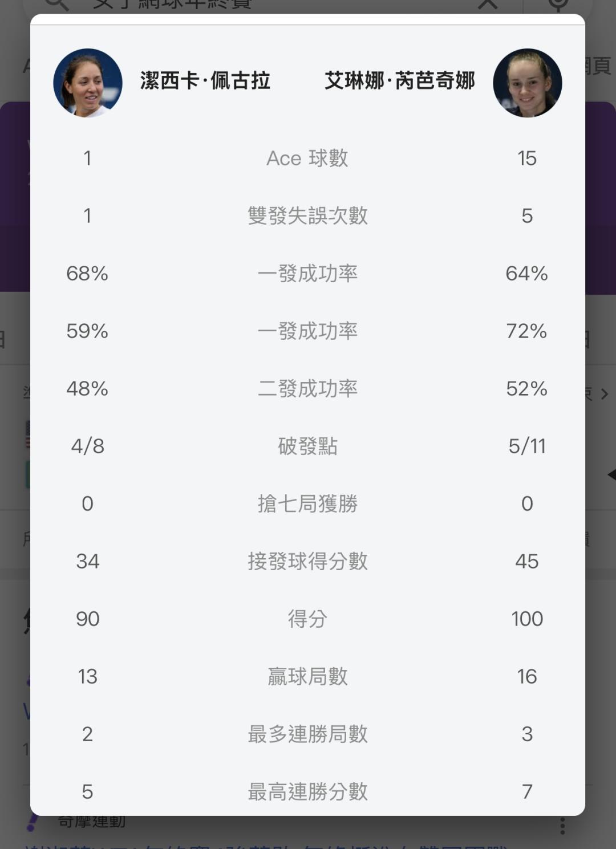
Task: Tap Jessica Pegula's circular player photo
Action: (x=88, y=83)
